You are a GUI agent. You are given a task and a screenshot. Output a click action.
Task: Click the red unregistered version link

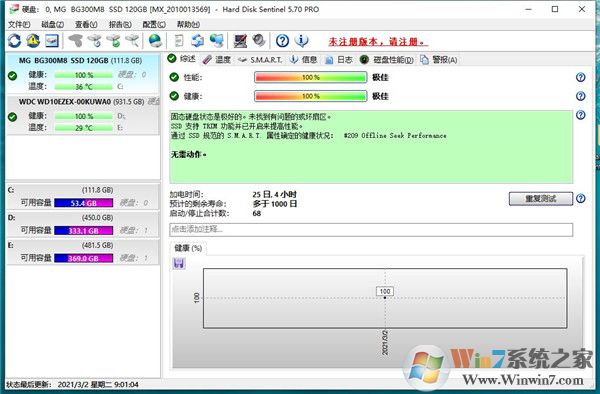pyautogui.click(x=378, y=42)
